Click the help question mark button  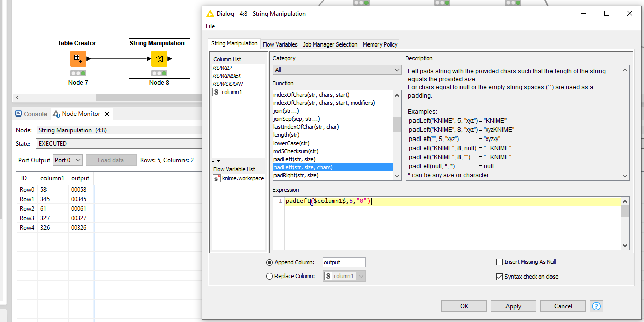click(x=596, y=306)
